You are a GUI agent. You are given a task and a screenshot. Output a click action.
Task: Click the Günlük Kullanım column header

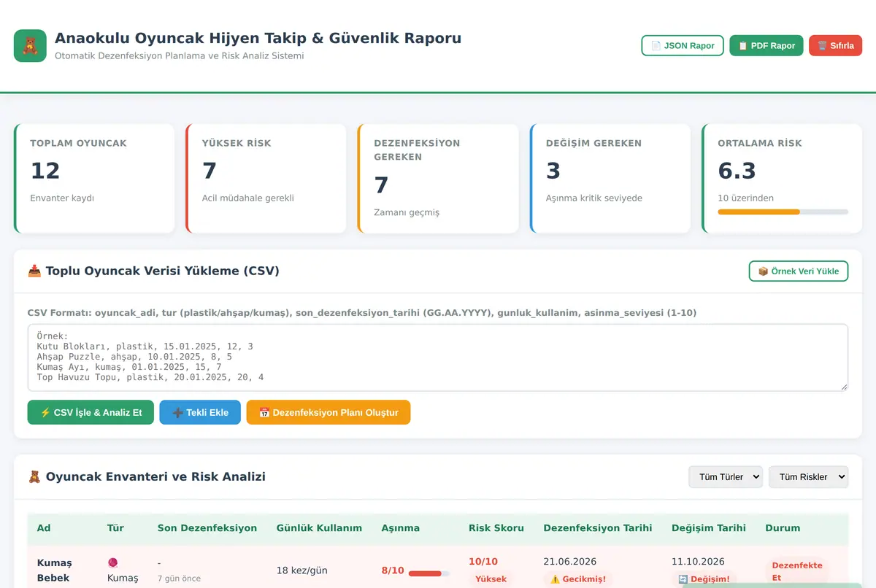point(319,527)
